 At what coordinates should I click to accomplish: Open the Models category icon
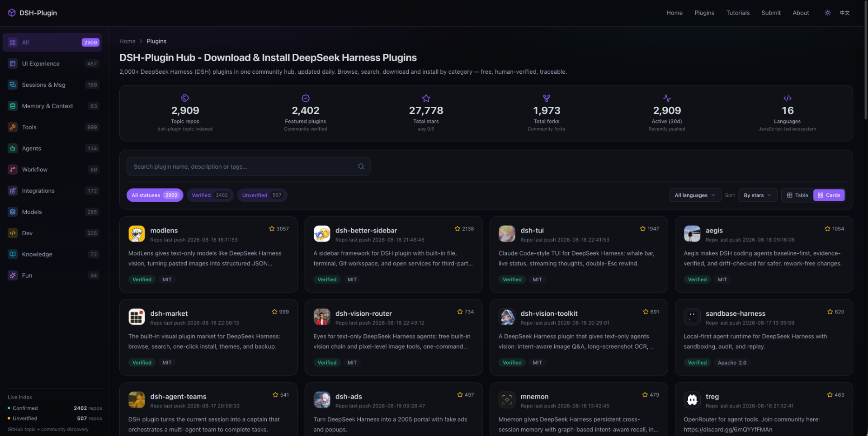click(x=13, y=212)
